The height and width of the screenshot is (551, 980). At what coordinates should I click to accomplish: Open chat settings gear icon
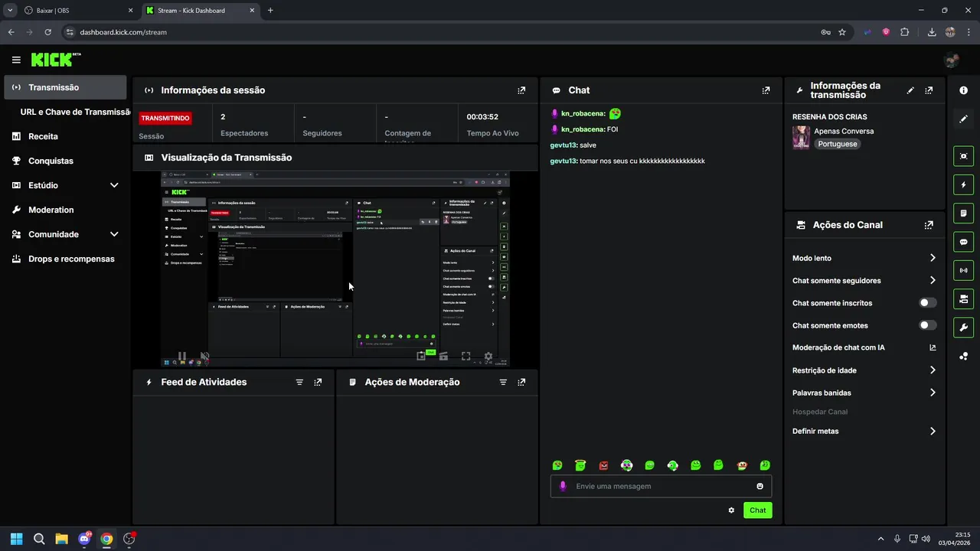click(x=731, y=510)
